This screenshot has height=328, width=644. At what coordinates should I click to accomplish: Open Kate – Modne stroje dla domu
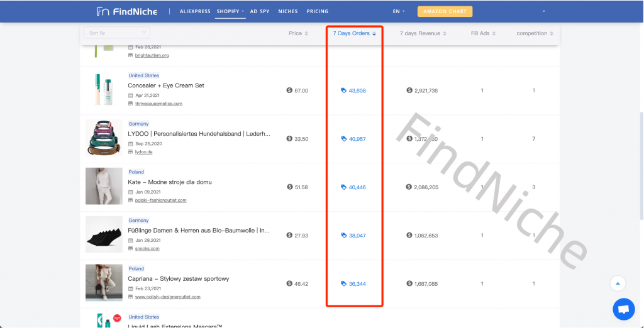point(170,182)
